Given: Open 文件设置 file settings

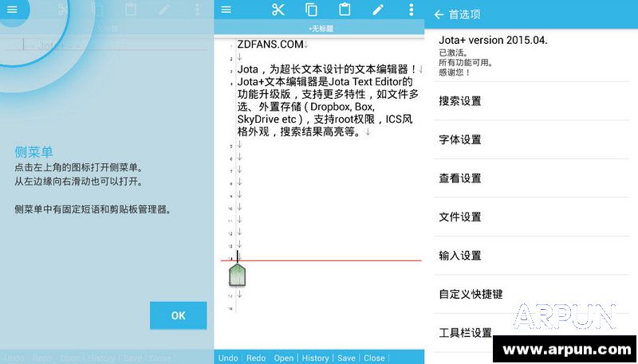Looking at the screenshot, I should pyautogui.click(x=531, y=217).
